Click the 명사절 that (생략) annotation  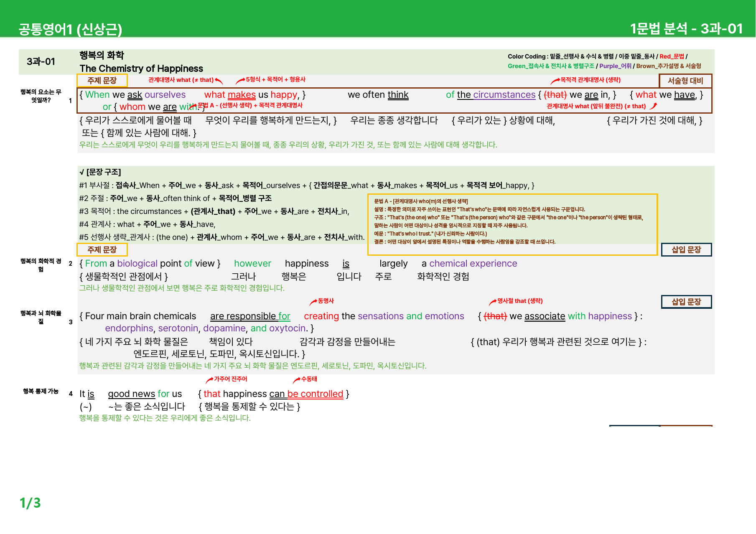[x=520, y=301]
